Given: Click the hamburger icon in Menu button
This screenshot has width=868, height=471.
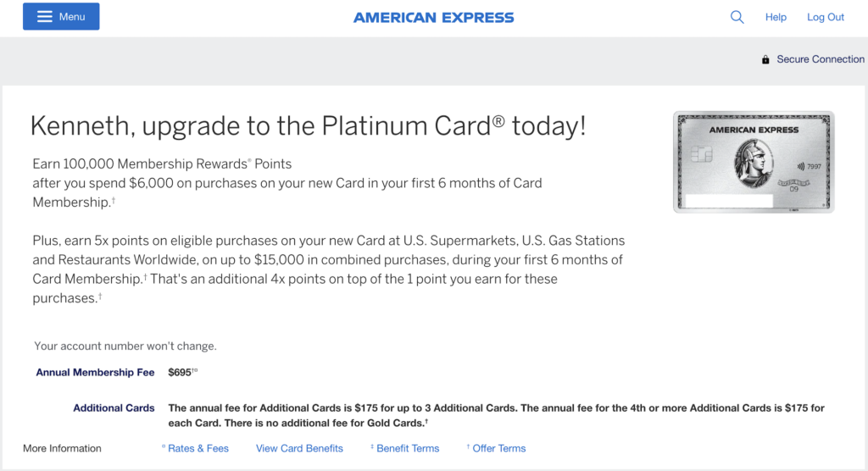Looking at the screenshot, I should pos(45,17).
